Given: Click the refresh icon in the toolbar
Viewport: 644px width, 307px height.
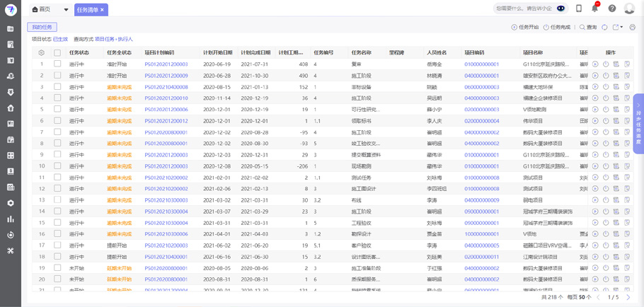Looking at the screenshot, I should [x=604, y=28].
